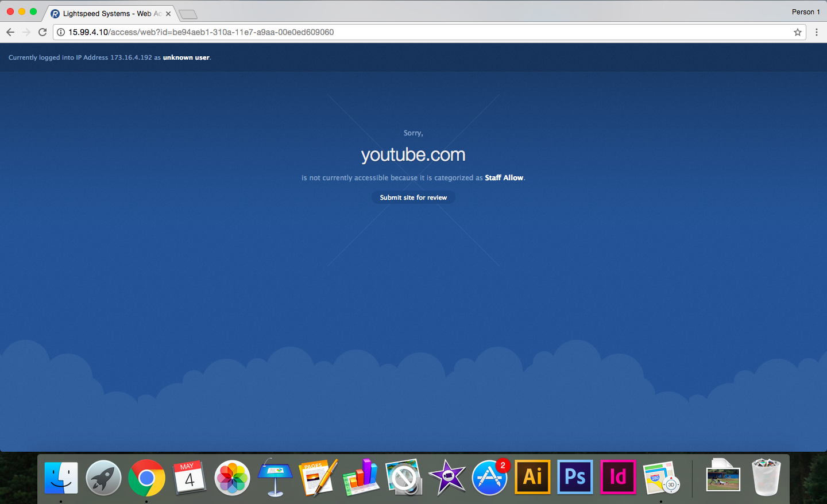Screen dimensions: 827x504
Task: Click the browser back arrow
Action: tap(10, 32)
